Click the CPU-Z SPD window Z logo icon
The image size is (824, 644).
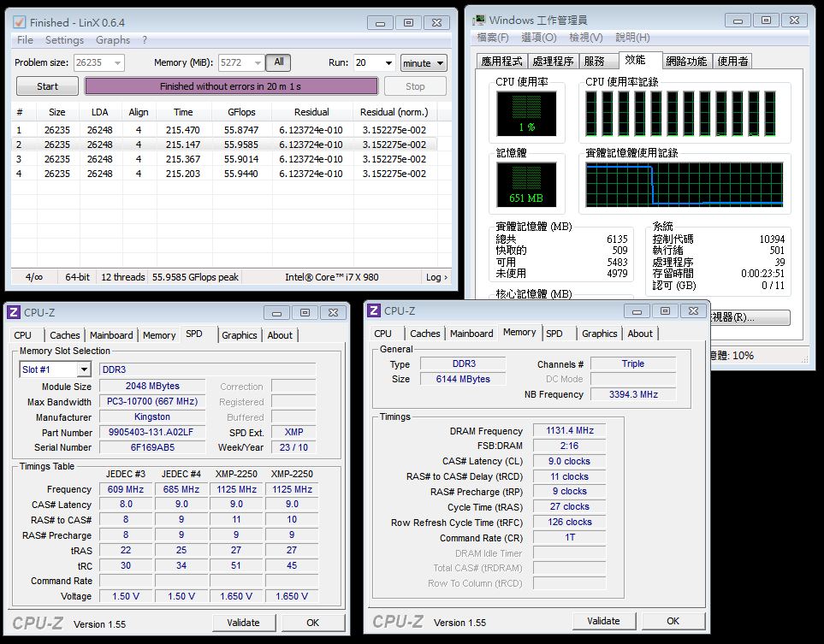click(14, 312)
